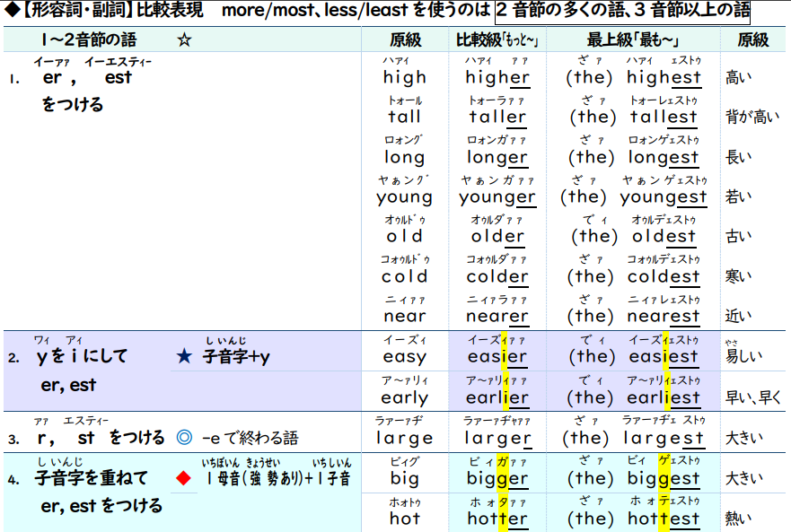Screen dimensions: 791x532
Task: Click the 最上級「最も~」 column header
Action: coord(632,40)
